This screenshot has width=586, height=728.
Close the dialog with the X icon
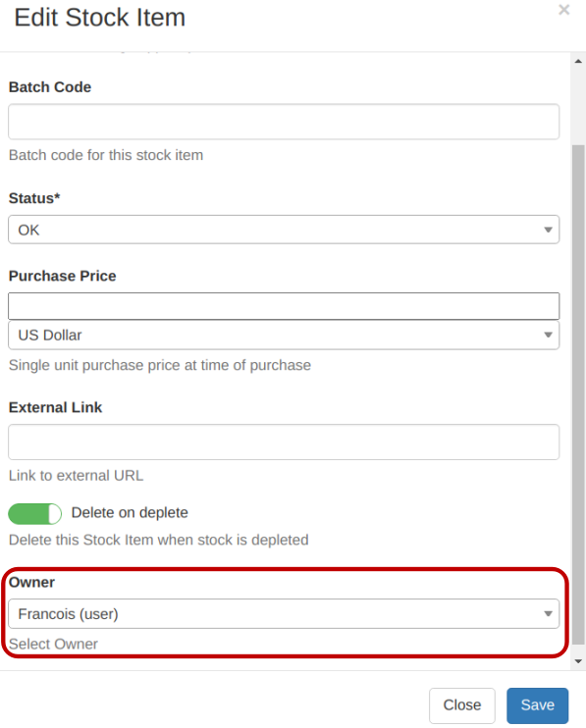(x=563, y=10)
